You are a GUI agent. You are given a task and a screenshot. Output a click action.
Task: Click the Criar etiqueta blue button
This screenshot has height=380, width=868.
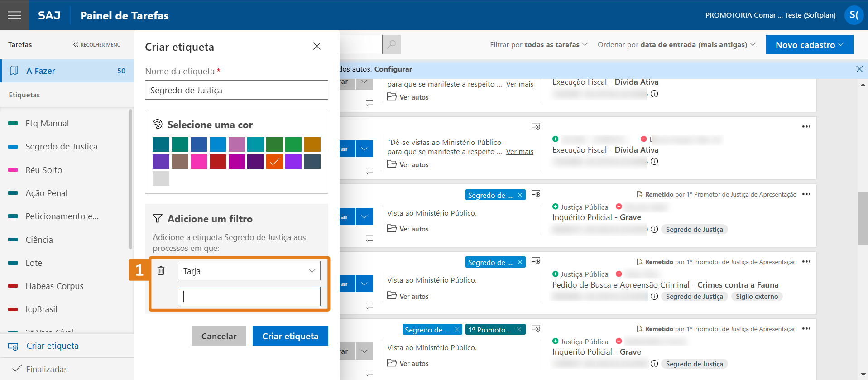290,336
